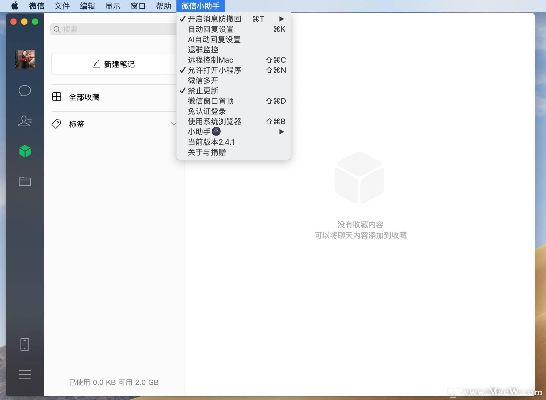
Task: Toggle 微信窗口置顶 menu option
Action: (233, 101)
